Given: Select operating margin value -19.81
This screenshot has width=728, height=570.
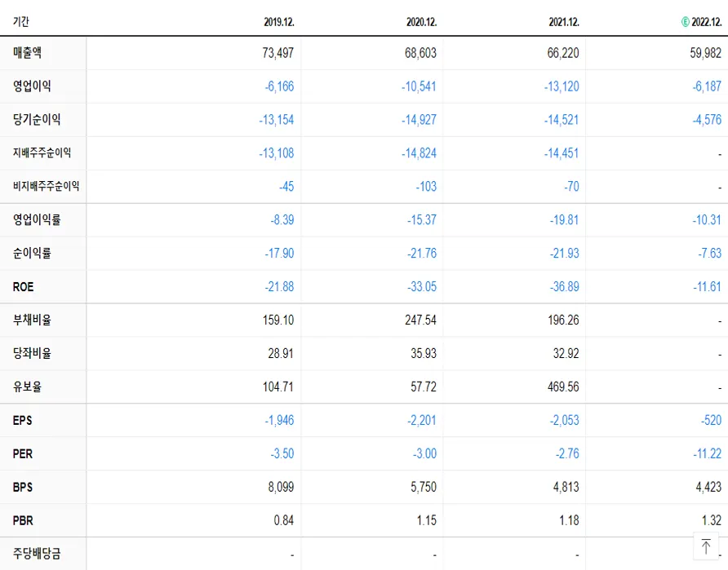Looking at the screenshot, I should click(565, 220).
